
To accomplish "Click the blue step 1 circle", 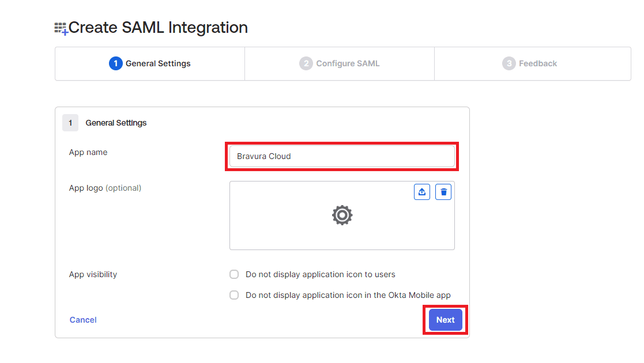I will click(x=115, y=63).
